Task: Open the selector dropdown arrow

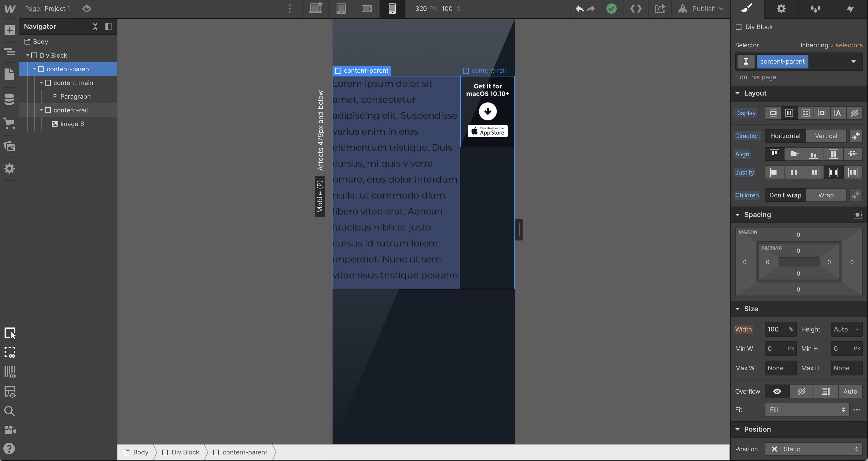Action: [x=853, y=62]
